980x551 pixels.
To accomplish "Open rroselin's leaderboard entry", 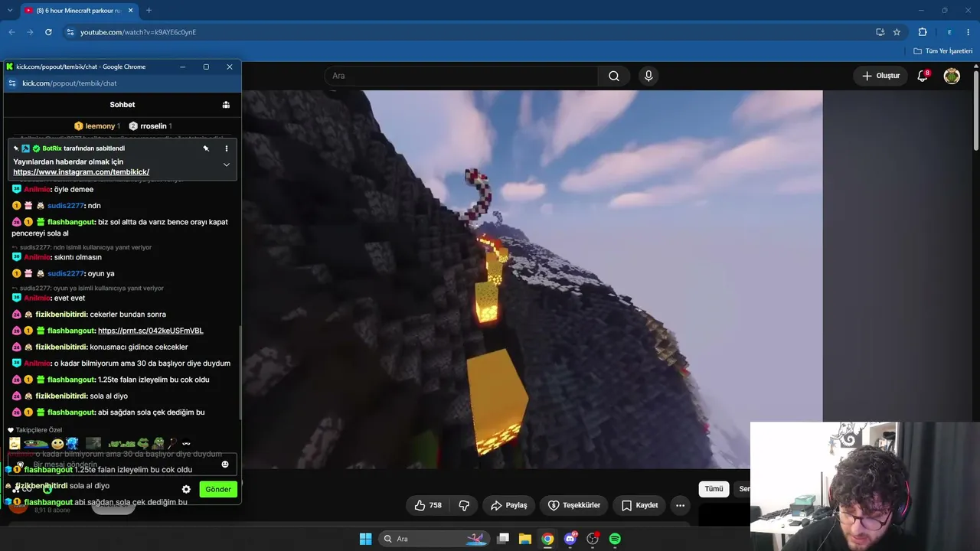I will tap(150, 126).
